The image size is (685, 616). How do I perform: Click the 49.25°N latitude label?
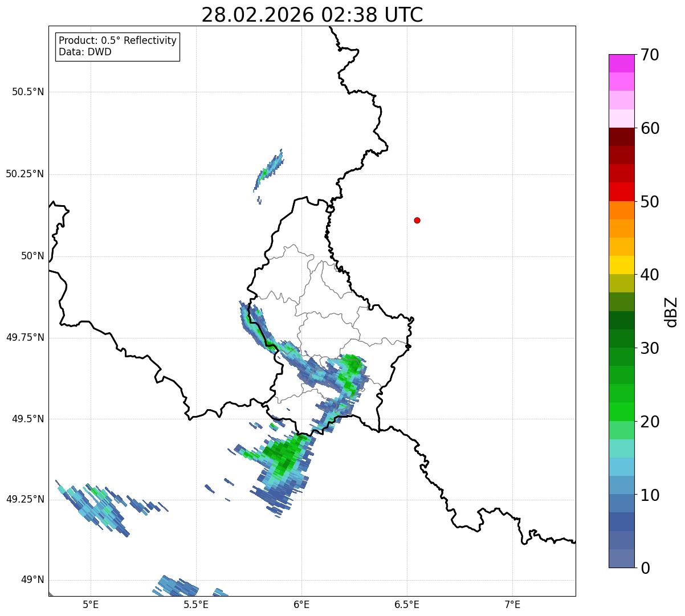coord(25,499)
